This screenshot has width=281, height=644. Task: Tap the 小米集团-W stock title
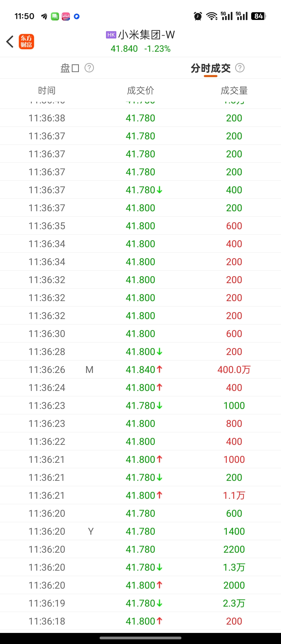146,35
